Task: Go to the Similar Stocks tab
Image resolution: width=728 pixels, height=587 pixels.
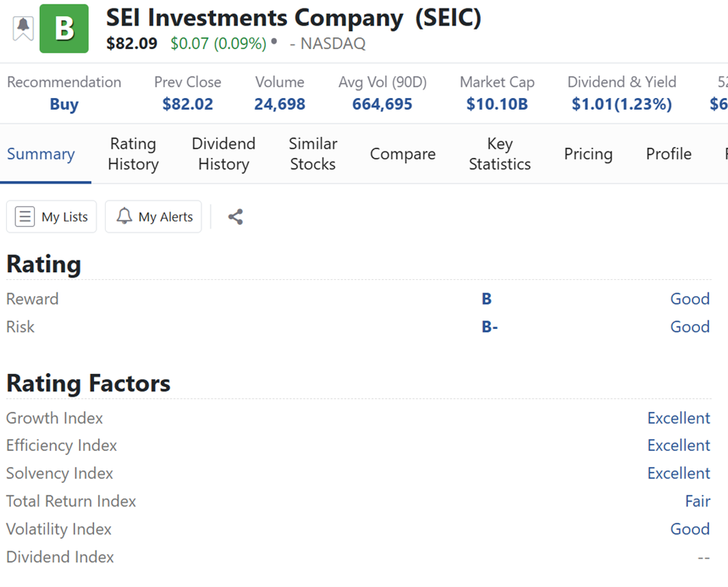Action: pos(313,154)
